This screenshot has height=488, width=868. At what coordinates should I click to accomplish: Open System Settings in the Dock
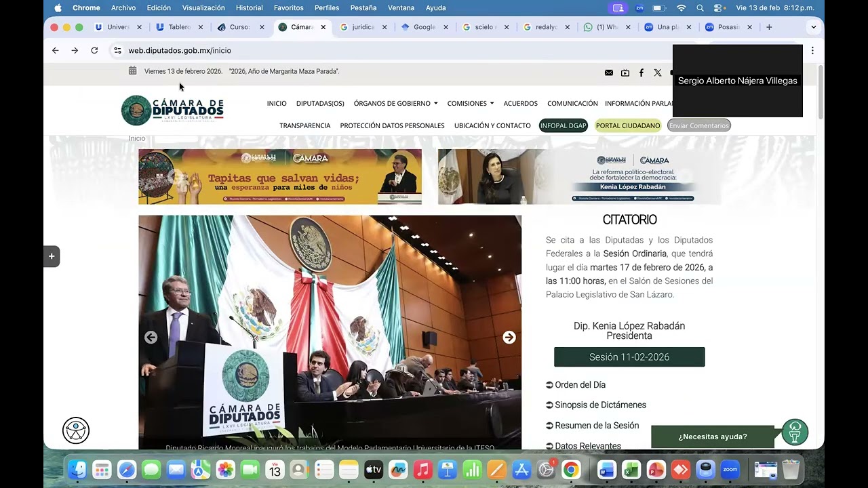[x=547, y=469]
